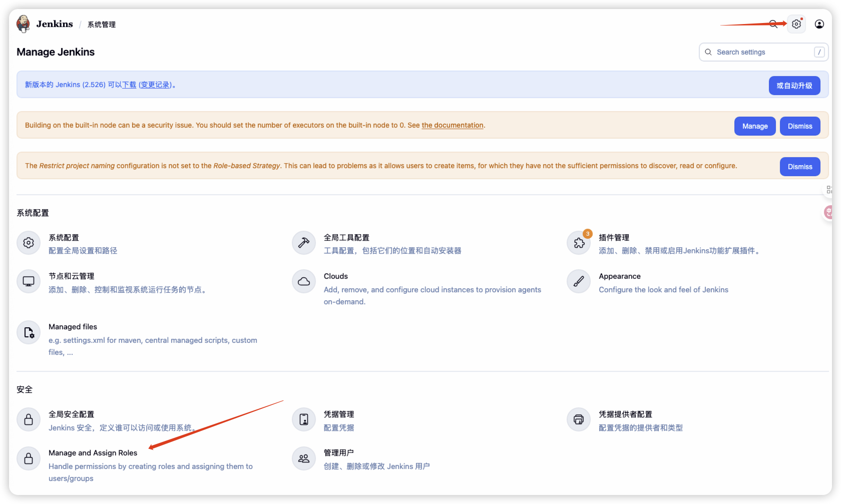Open 凭据管理 entry

click(339, 414)
